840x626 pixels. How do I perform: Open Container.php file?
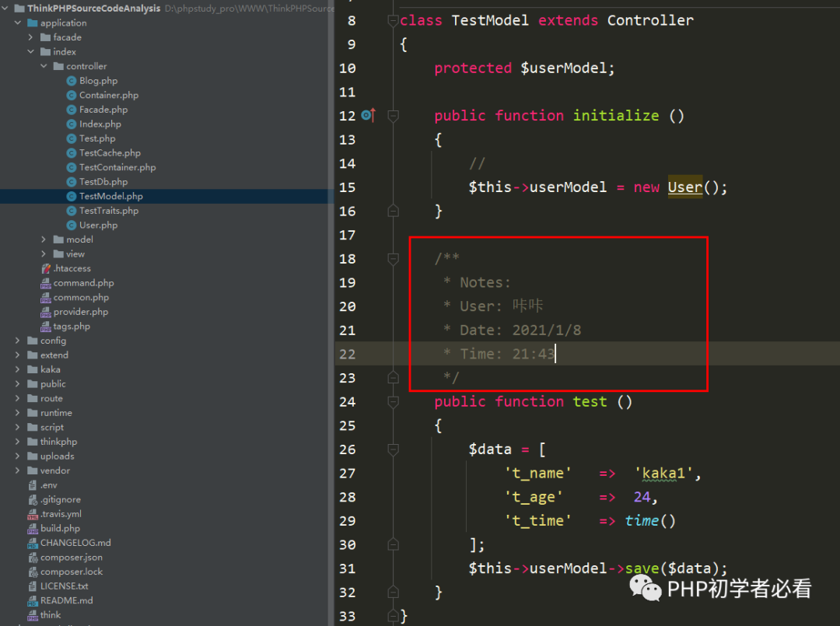coord(109,96)
